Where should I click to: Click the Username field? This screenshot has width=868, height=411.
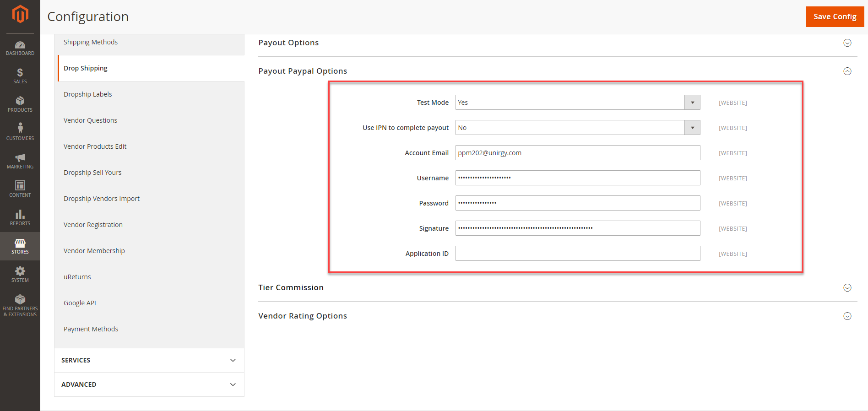point(578,178)
